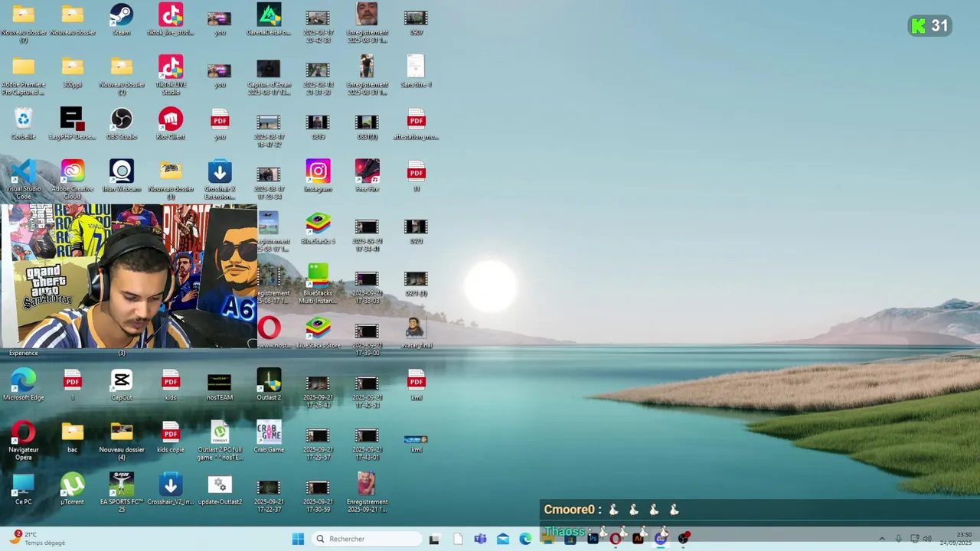Open the BlueStacks 5 shortcut
This screenshot has width=980, height=551.
point(318,228)
